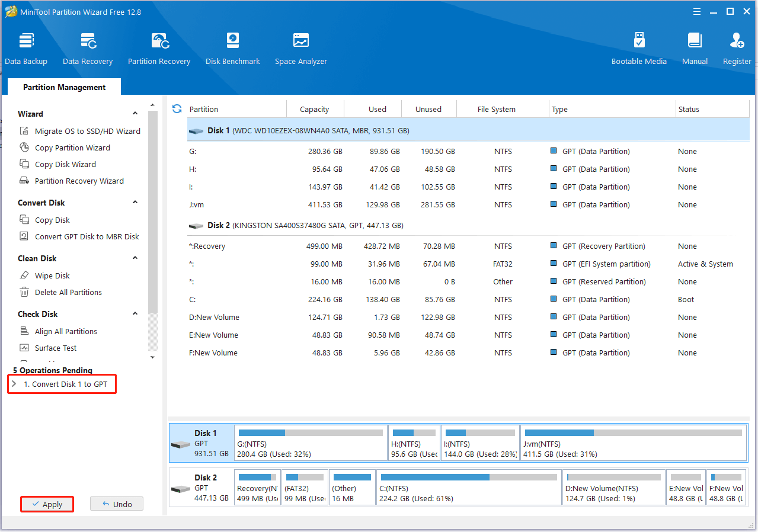Click Migrate OS to SSD/HD Wizard link
This screenshot has height=532, width=758.
tap(88, 131)
